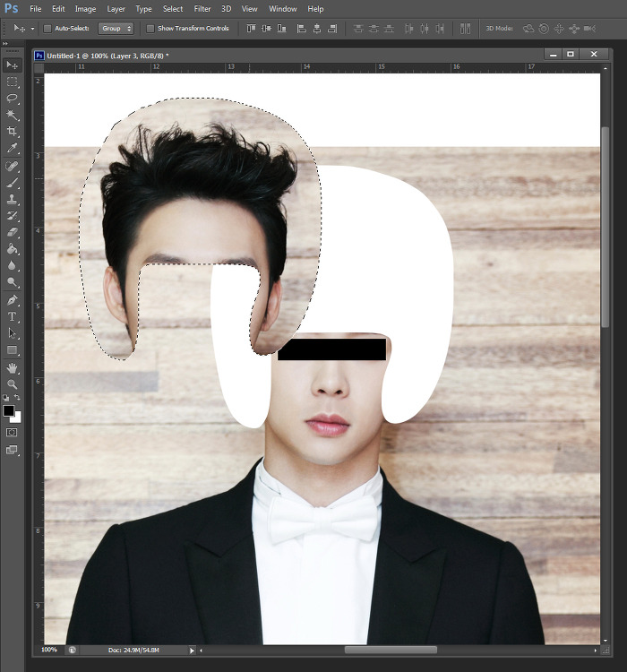Viewport: 627px width, 672px height.
Task: Click the foreground black color swatch
Action: click(x=9, y=410)
